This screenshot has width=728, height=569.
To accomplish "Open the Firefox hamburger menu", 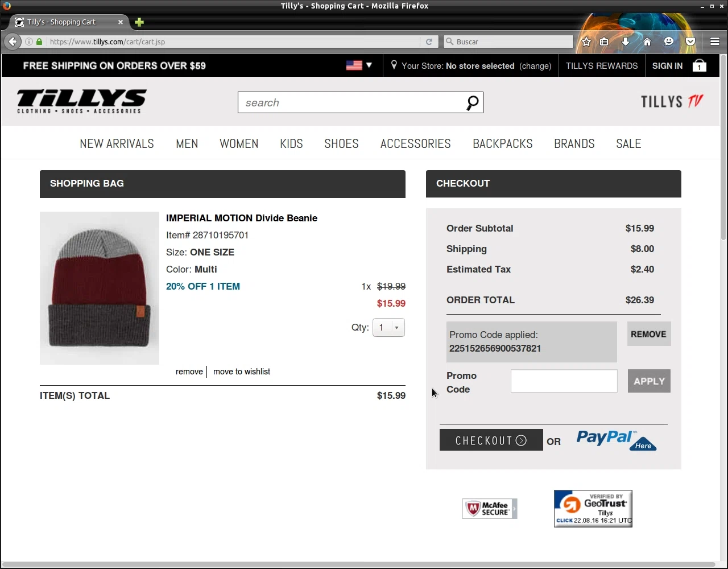I will tap(715, 42).
